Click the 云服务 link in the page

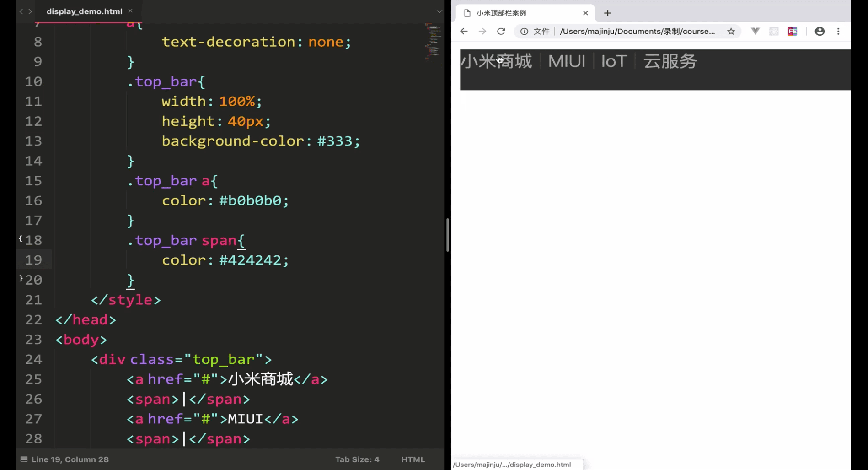click(x=670, y=61)
